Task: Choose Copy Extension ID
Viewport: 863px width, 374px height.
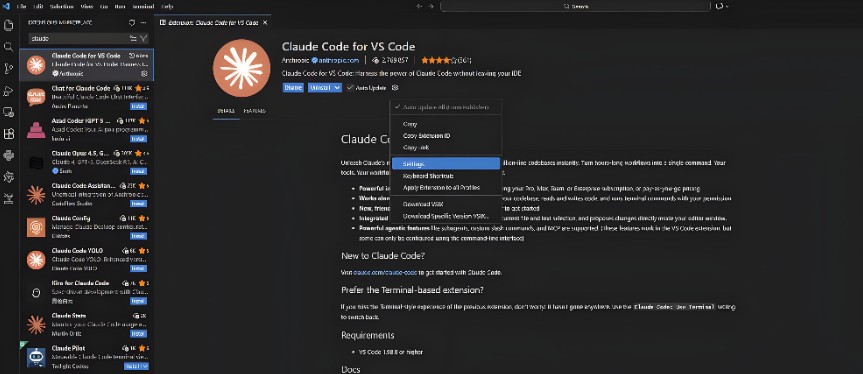Action: click(x=446, y=136)
